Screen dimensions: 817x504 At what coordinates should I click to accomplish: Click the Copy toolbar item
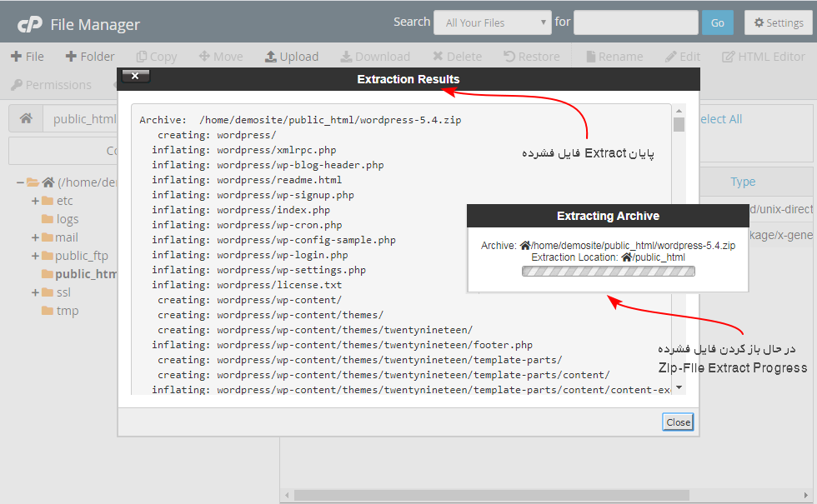pyautogui.click(x=157, y=57)
